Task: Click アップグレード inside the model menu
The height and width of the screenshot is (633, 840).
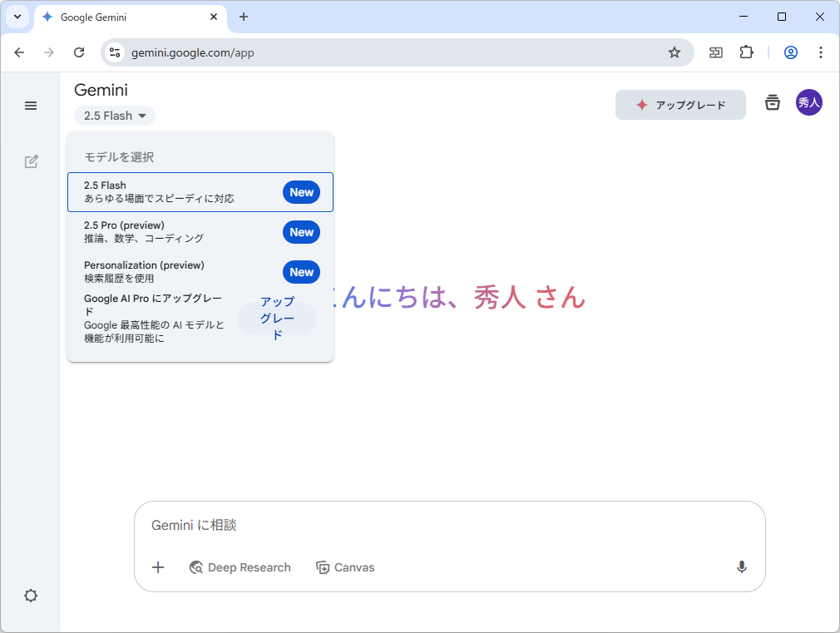Action: 277,319
